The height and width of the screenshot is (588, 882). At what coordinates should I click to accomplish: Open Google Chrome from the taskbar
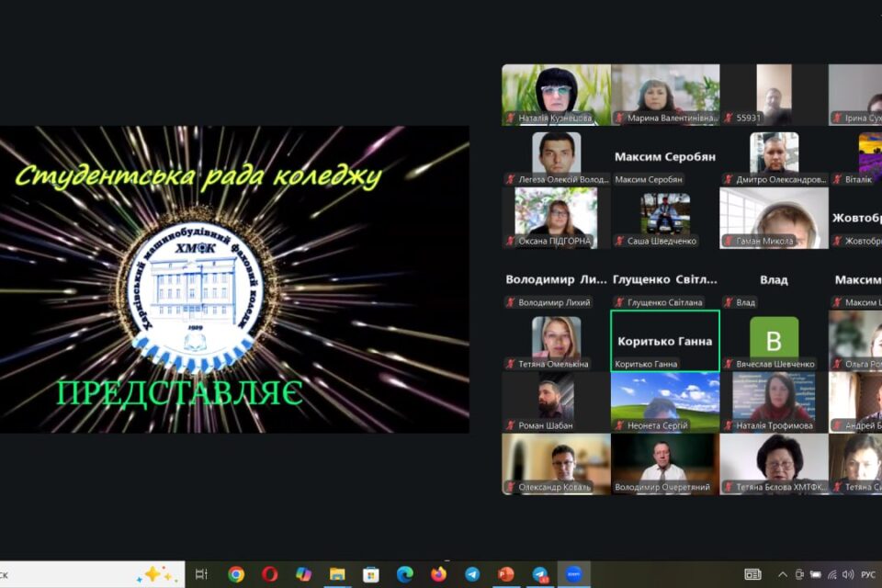point(236,574)
